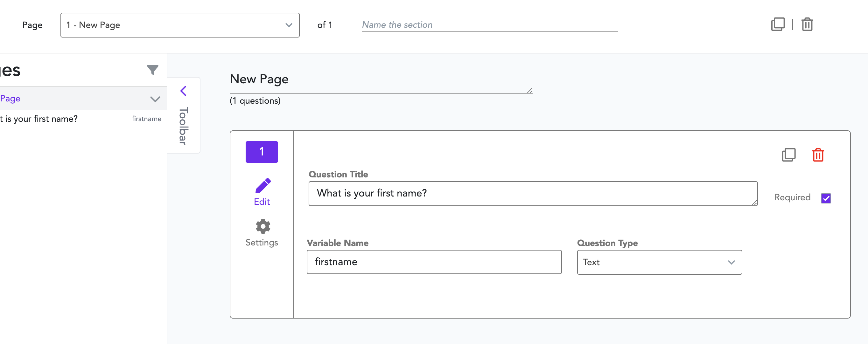The width and height of the screenshot is (868, 344).
Task: Delete the page with the trash icon
Action: click(807, 24)
